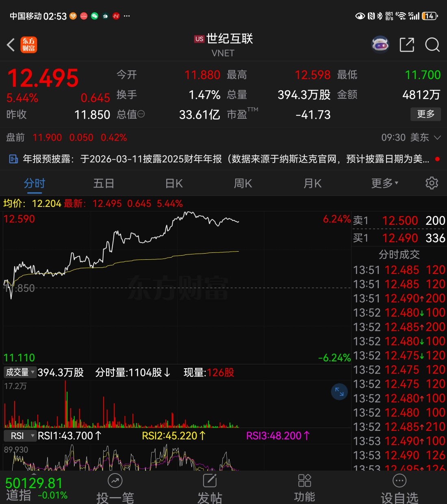The image size is (447, 504).
Task: Open the 成交量 indicator dropdown
Action: [20, 372]
